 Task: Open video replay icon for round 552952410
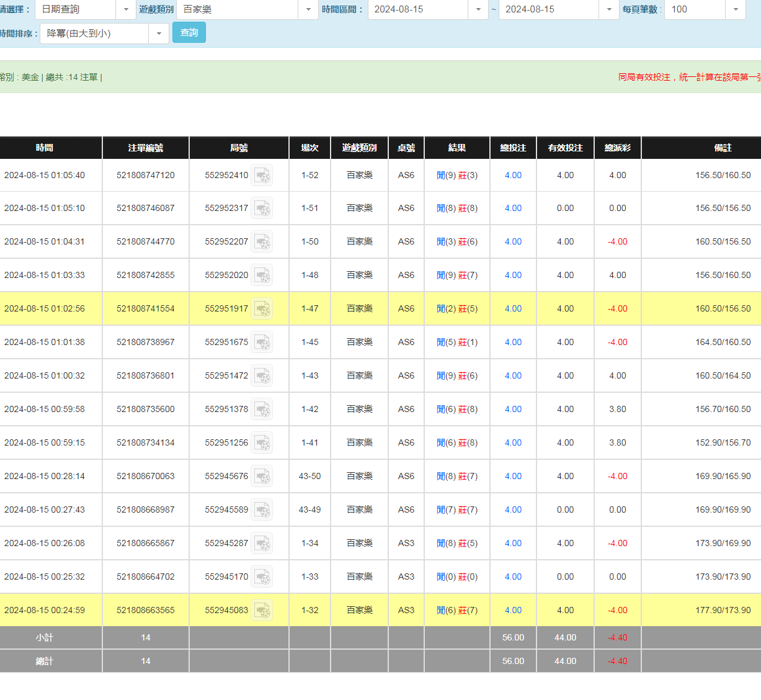pyautogui.click(x=262, y=176)
